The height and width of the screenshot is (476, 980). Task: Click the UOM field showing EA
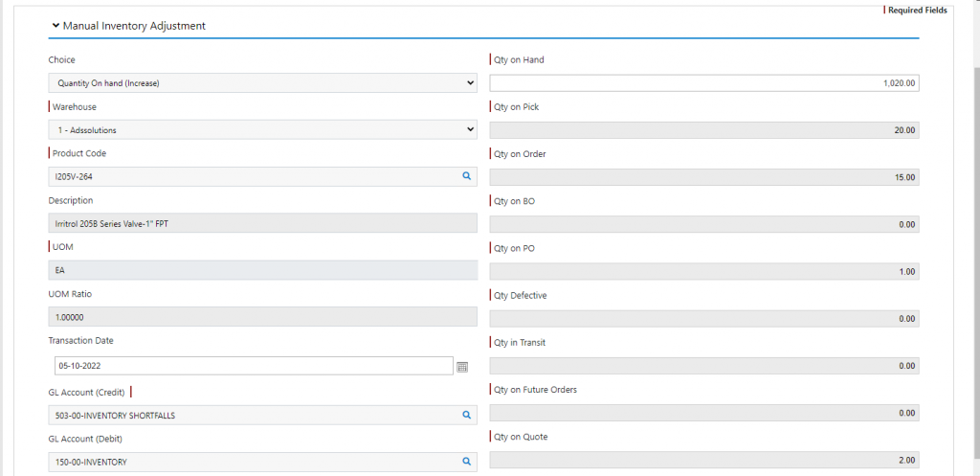(x=262, y=270)
